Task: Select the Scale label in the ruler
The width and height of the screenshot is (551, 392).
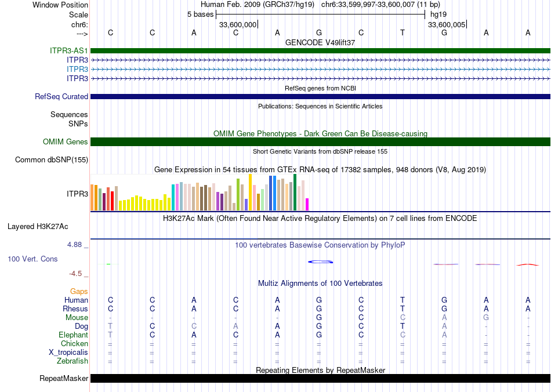Action: 78,14
